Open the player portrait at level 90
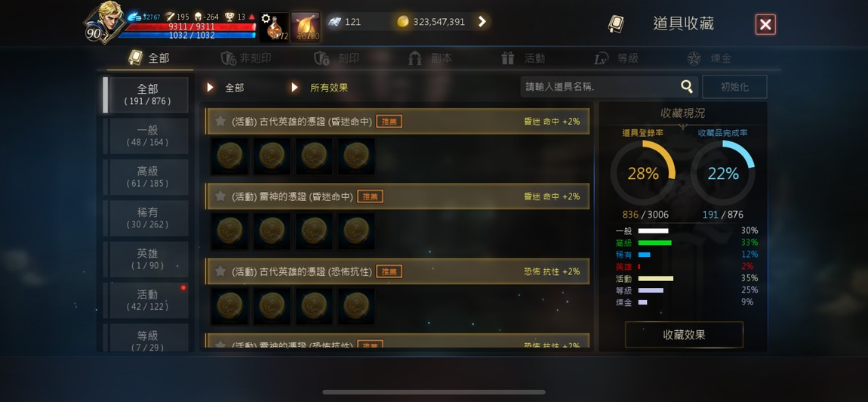The height and width of the screenshot is (402, 868). click(104, 22)
